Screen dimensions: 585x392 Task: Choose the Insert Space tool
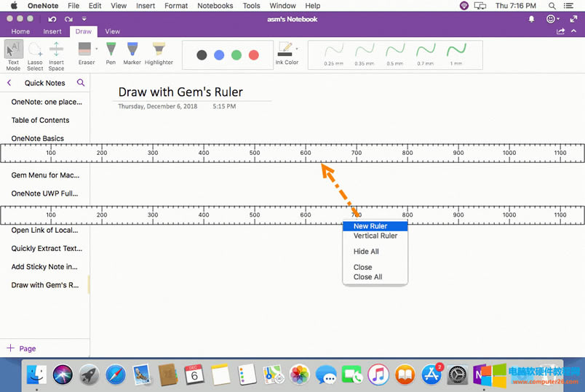point(56,53)
